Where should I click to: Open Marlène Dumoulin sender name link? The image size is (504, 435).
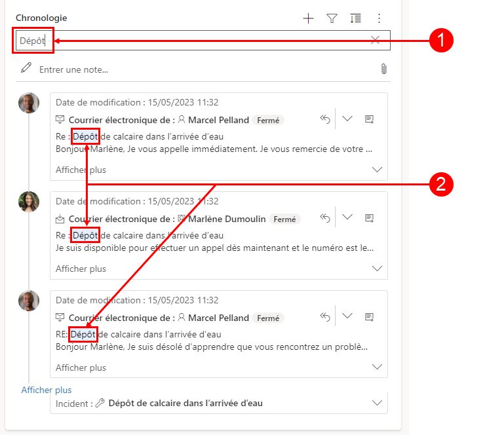tap(227, 219)
